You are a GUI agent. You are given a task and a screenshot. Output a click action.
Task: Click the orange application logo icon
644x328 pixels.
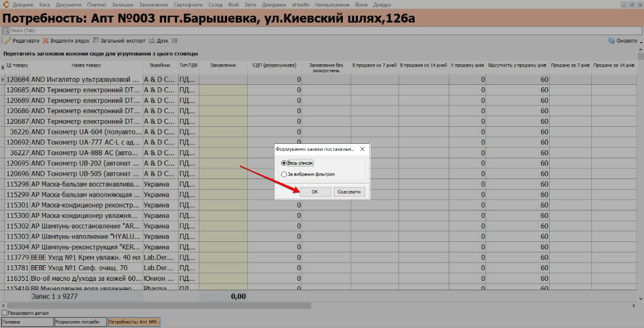[x=6, y=4]
